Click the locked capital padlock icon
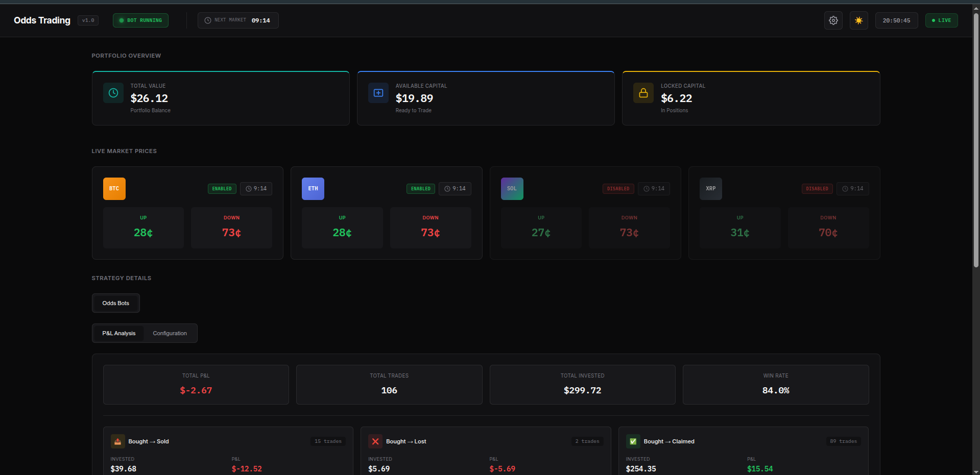This screenshot has height=475, width=980. click(643, 93)
